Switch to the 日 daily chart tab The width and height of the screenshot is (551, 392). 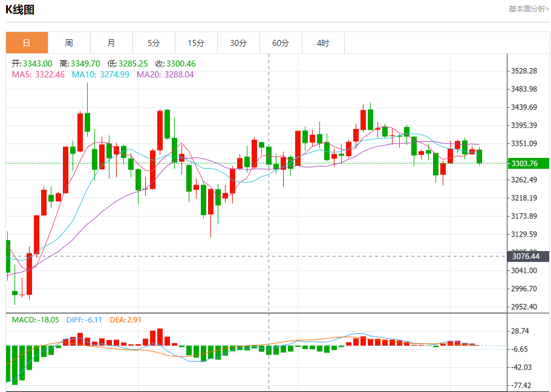pos(27,43)
